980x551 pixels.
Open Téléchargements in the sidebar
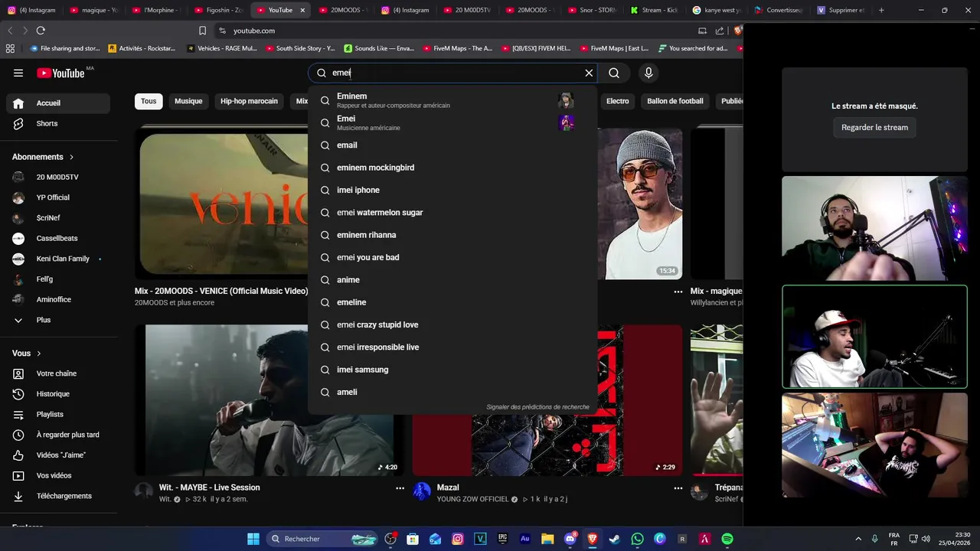pyautogui.click(x=58, y=496)
